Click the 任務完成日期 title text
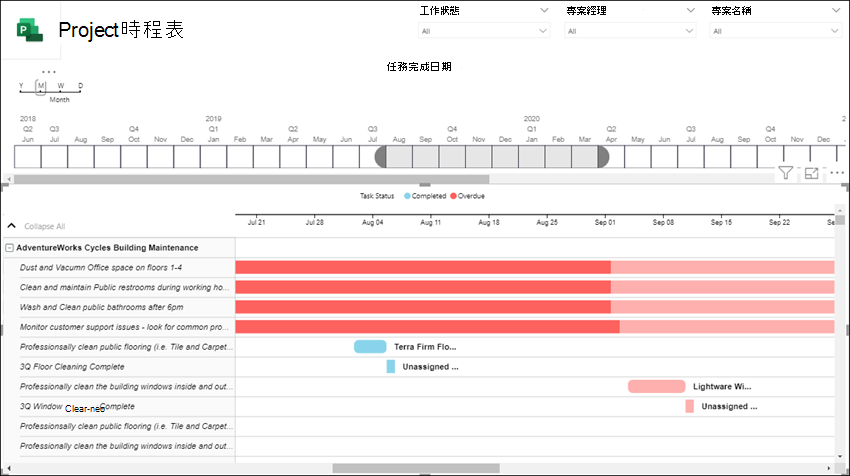This screenshot has height=476, width=850. [419, 67]
